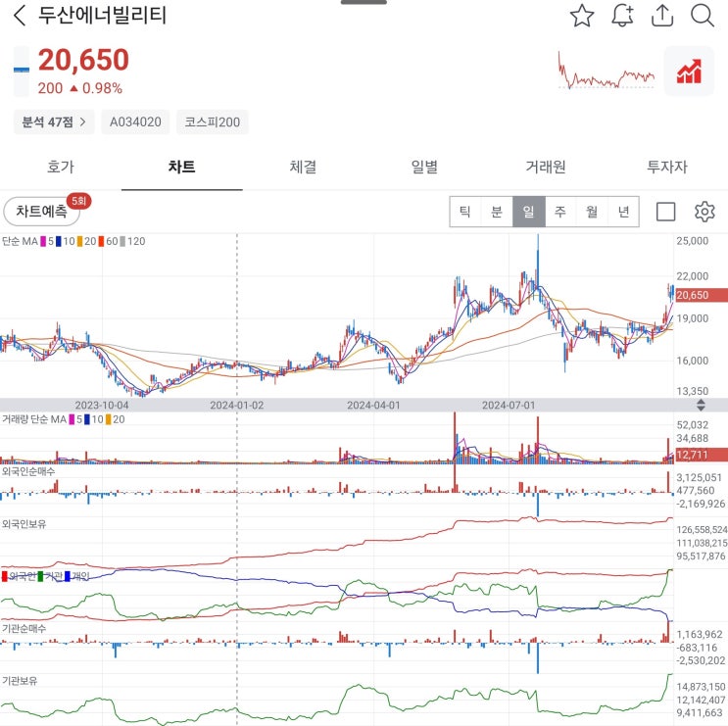
Task: Add stock to favorites with star icon
Action: click(581, 16)
